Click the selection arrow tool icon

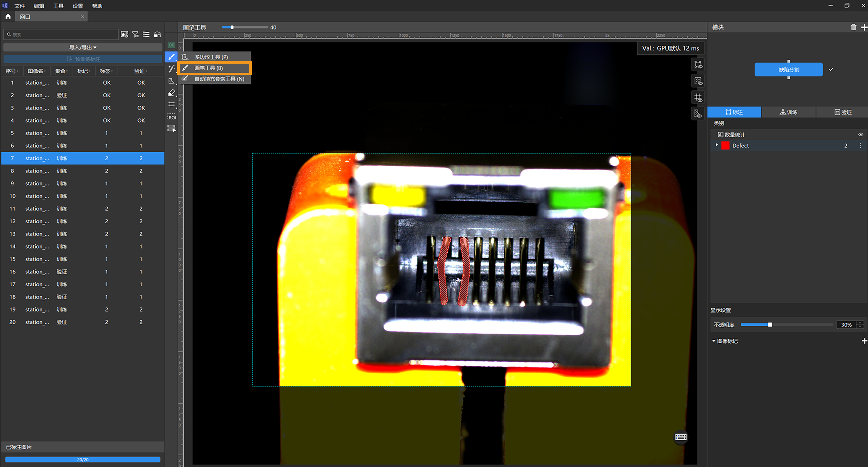171,129
